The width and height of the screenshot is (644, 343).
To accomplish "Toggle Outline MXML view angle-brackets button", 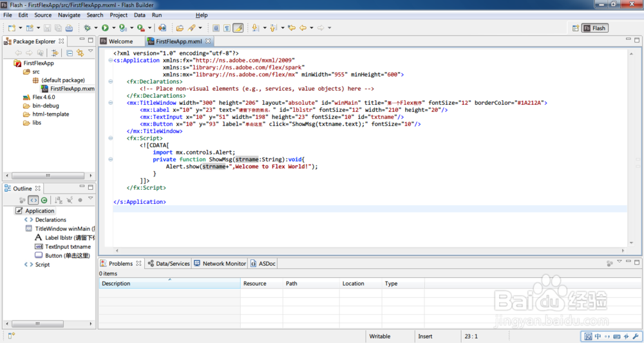I will point(33,200).
